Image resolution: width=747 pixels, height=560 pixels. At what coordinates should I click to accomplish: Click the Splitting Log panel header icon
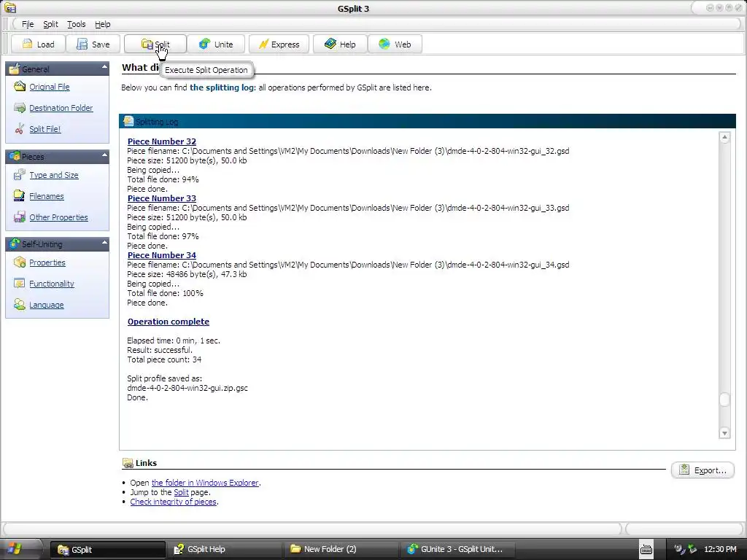click(x=128, y=122)
